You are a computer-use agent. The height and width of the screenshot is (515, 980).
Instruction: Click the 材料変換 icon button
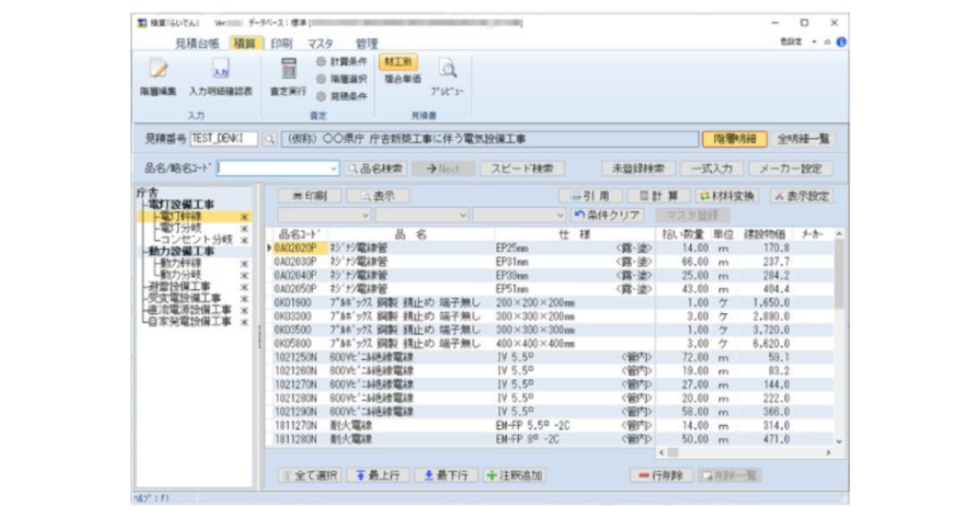pos(727,195)
